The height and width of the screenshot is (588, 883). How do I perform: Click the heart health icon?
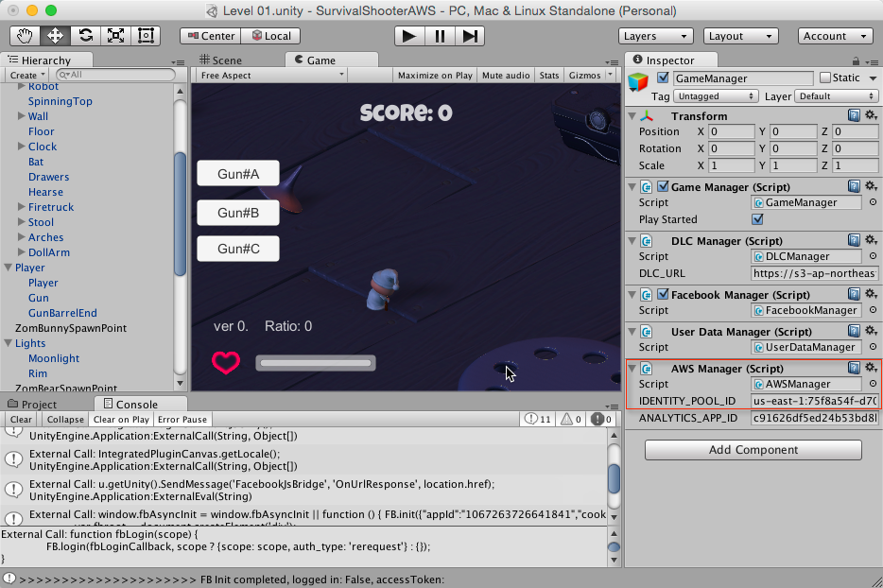[226, 363]
